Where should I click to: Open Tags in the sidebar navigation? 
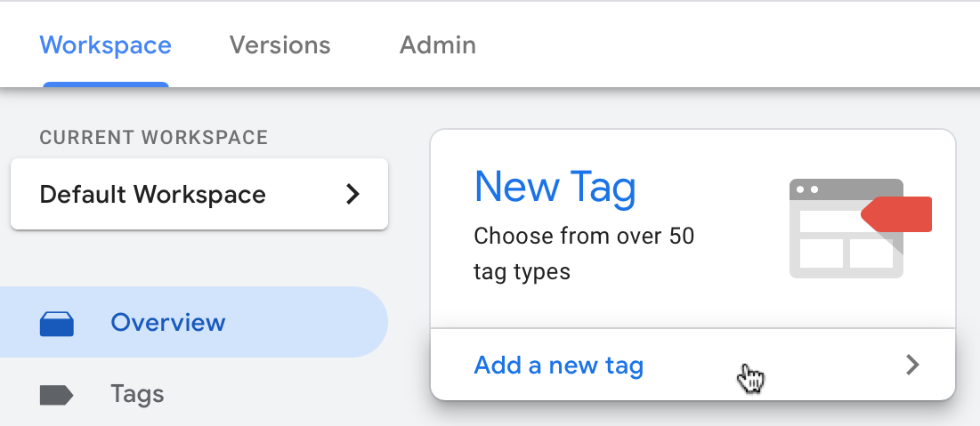137,394
